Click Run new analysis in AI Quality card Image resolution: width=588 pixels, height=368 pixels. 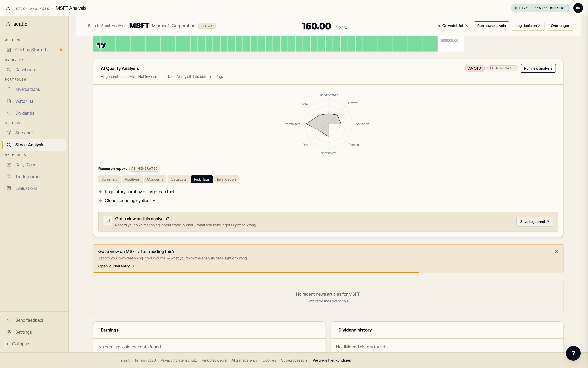tap(538, 68)
